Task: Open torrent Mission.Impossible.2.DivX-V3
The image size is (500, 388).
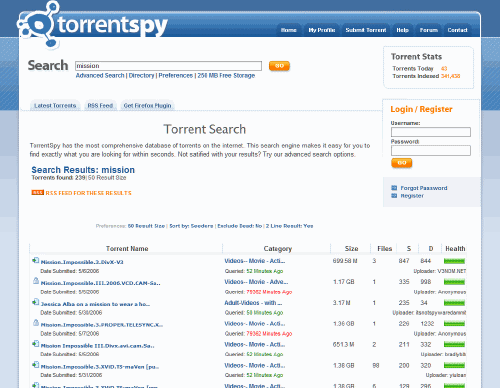Action: [82, 262]
